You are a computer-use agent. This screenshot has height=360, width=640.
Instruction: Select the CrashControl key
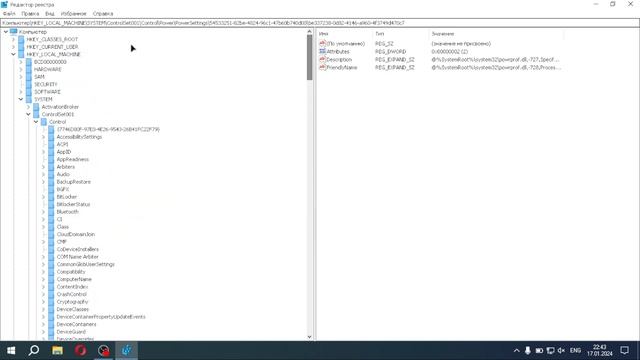click(x=71, y=294)
